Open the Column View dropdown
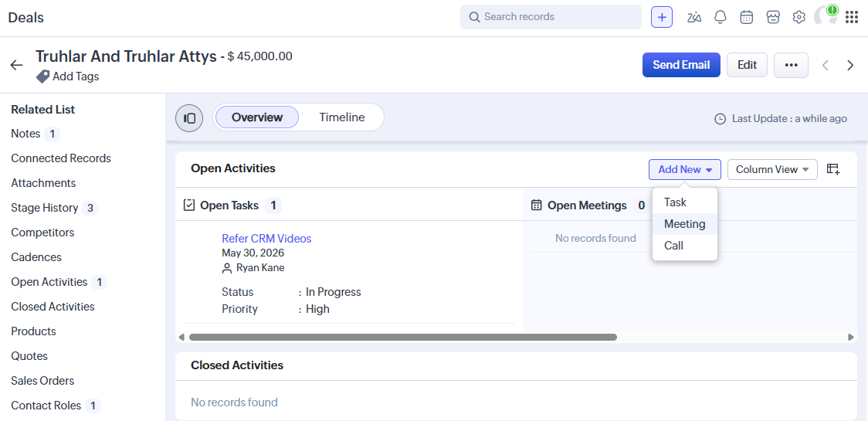Image resolution: width=868 pixels, height=421 pixels. click(x=772, y=169)
